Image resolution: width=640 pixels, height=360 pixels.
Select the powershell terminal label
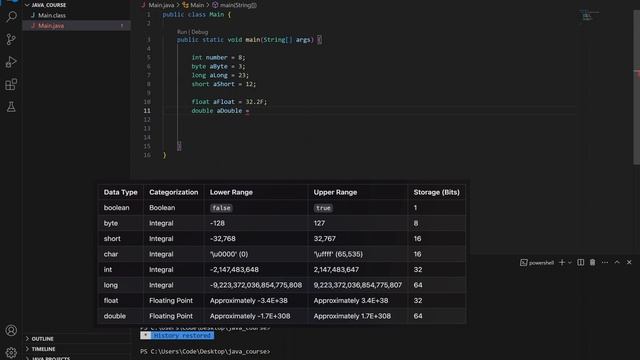537,262
